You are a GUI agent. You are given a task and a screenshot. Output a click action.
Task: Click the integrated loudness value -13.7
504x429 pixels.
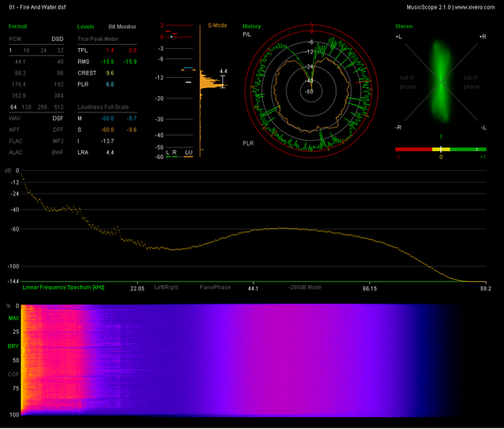click(107, 141)
